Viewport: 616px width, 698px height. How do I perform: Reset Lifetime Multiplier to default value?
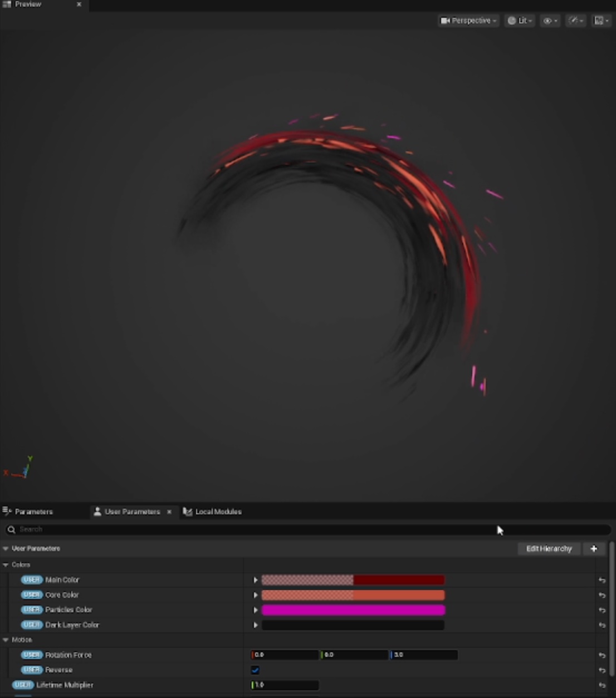[x=602, y=685]
